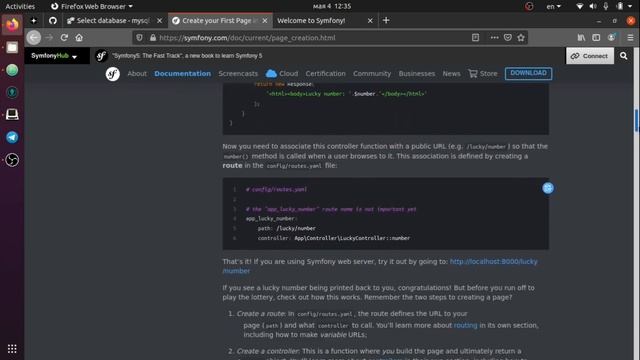640x360 pixels.
Task: Save page to Pocket
Action: [508, 38]
